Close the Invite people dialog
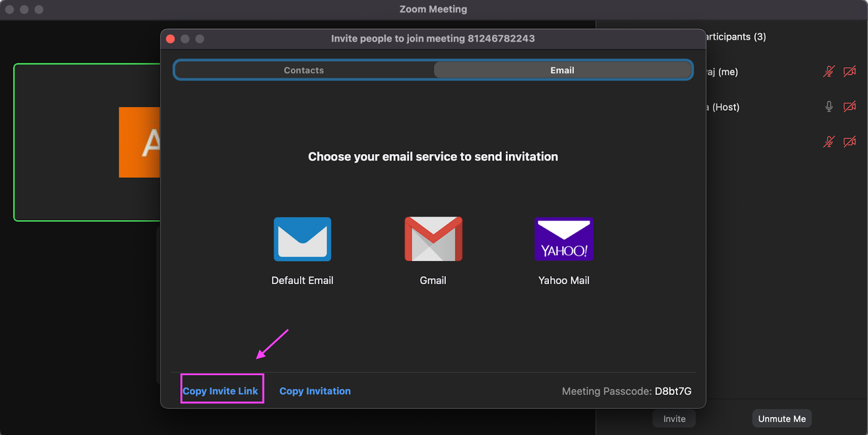This screenshot has height=435, width=868. coord(170,39)
